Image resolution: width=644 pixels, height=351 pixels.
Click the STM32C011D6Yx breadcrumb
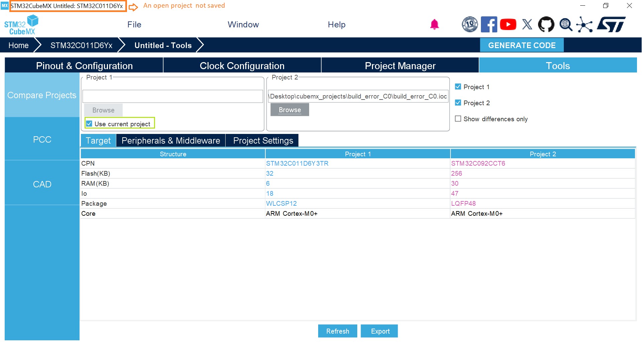click(81, 45)
